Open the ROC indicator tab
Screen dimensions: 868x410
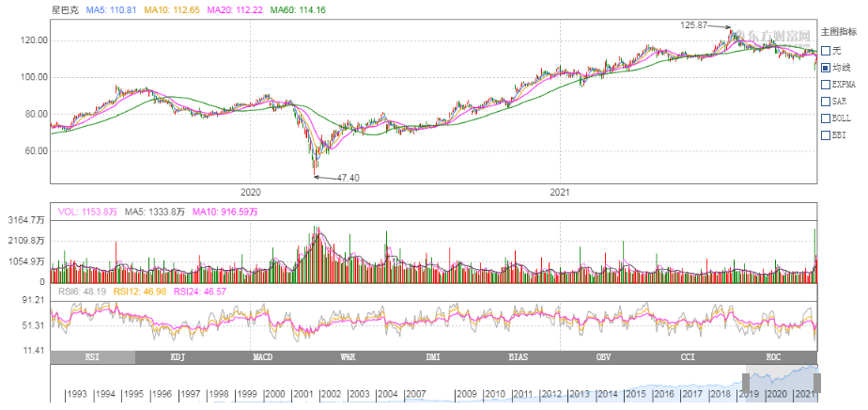774,357
